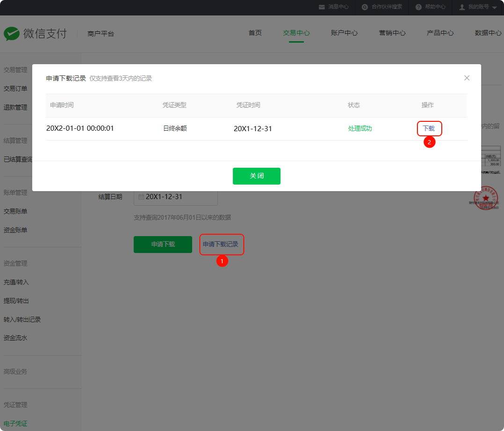Select the 电子凭证 sidebar item
This screenshot has height=431, width=504.
pos(15,424)
